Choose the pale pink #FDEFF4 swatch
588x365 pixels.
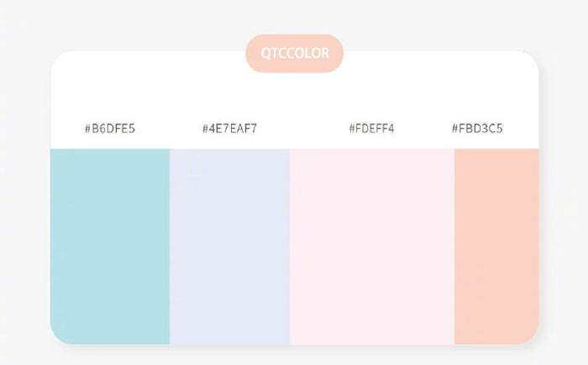(371, 244)
